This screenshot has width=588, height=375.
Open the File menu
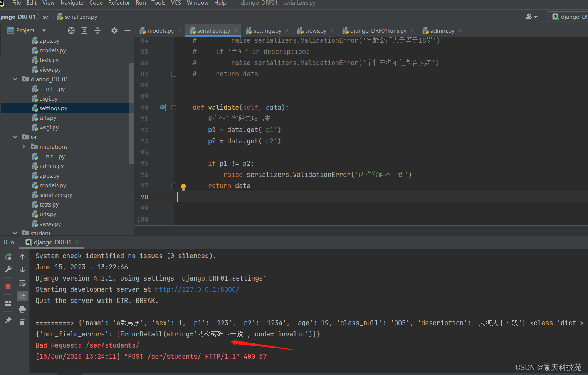click(x=17, y=3)
